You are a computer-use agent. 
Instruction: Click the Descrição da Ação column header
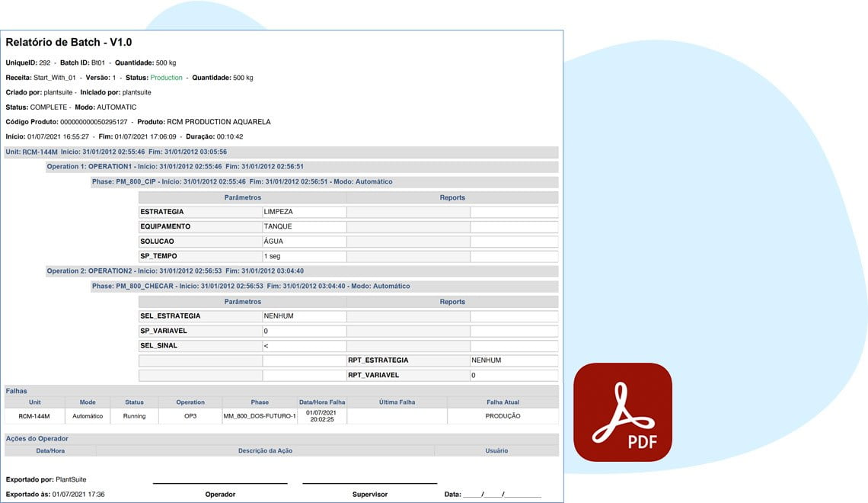tap(265, 451)
